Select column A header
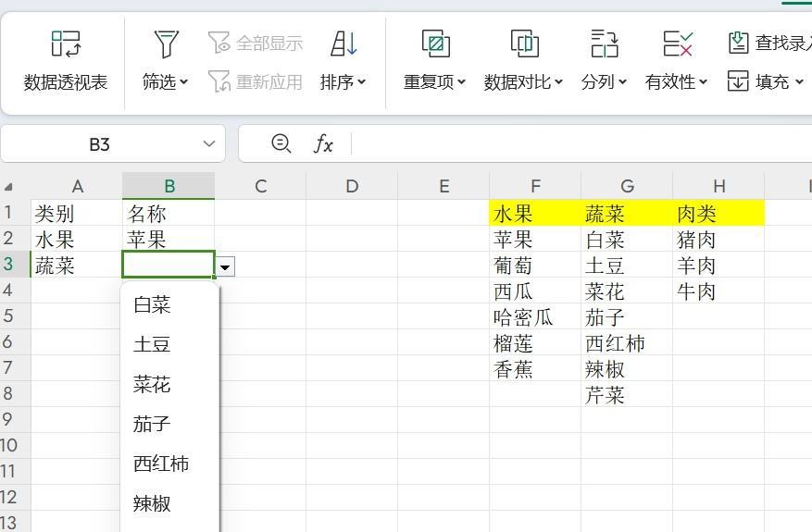The width and height of the screenshot is (812, 532). tap(77, 186)
